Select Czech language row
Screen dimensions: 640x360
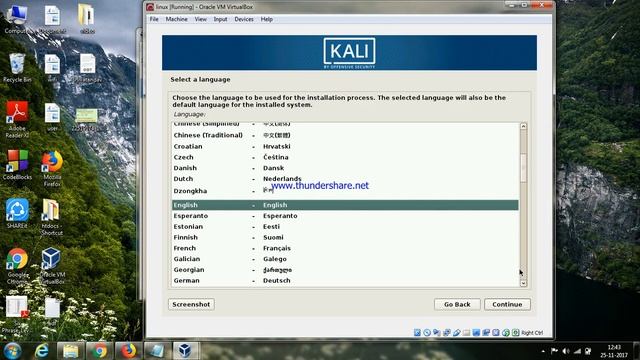tap(345, 157)
